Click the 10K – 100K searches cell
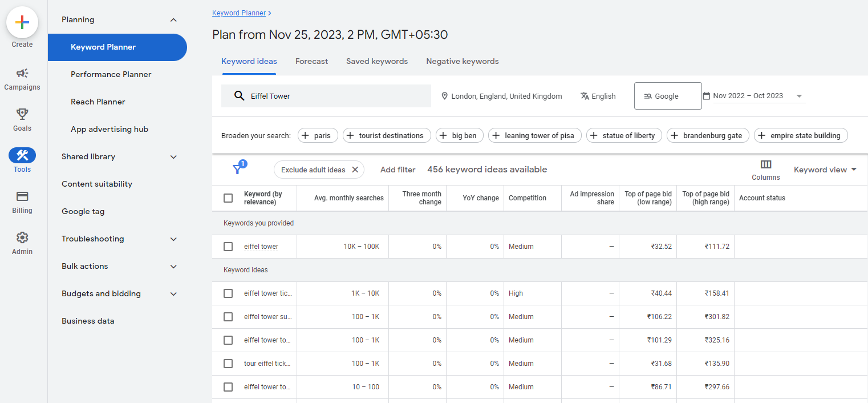The image size is (868, 403). (361, 247)
